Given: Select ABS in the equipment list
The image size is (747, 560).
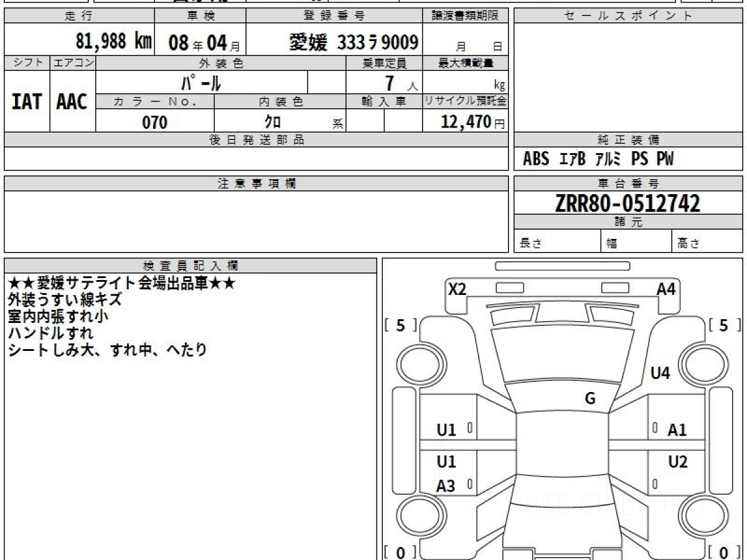Looking at the screenshot, I should (x=535, y=159).
